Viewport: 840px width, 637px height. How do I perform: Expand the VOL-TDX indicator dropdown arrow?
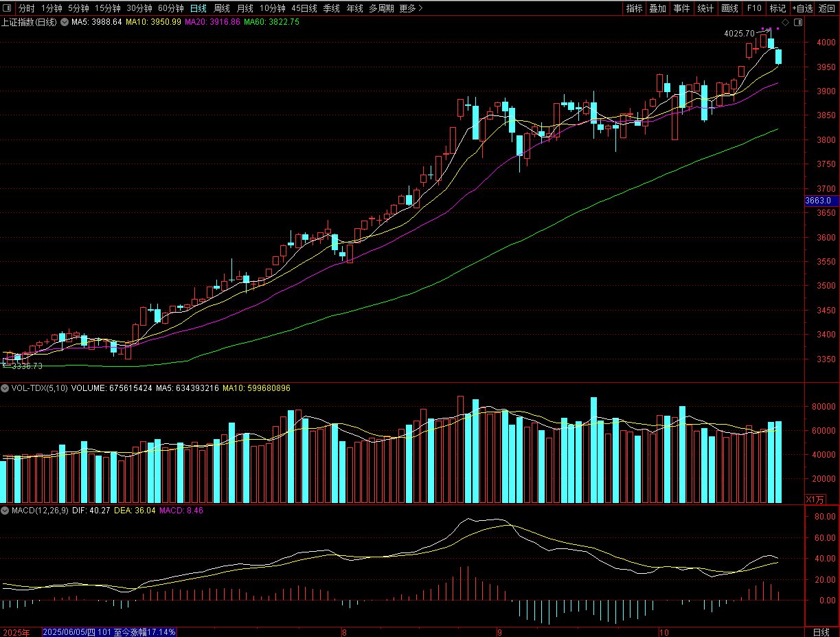click(5, 388)
